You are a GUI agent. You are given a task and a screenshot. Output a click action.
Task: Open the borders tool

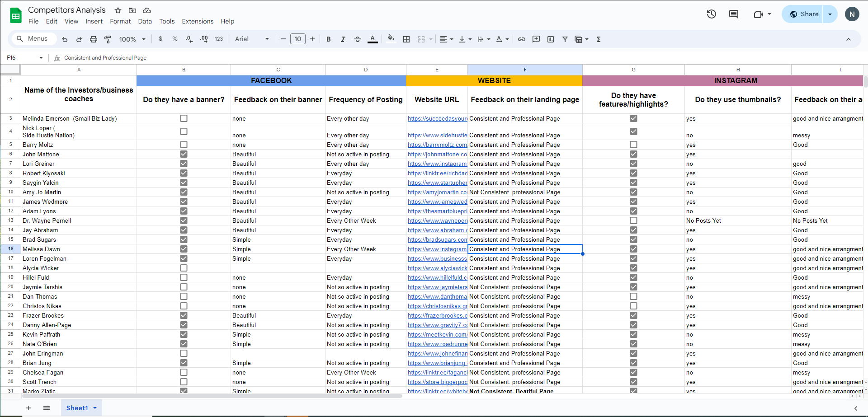point(406,39)
